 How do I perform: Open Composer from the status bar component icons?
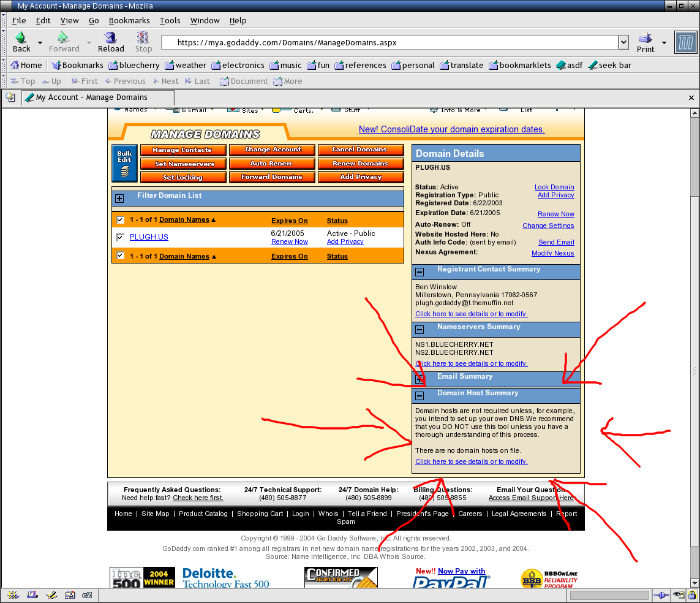coord(51,595)
